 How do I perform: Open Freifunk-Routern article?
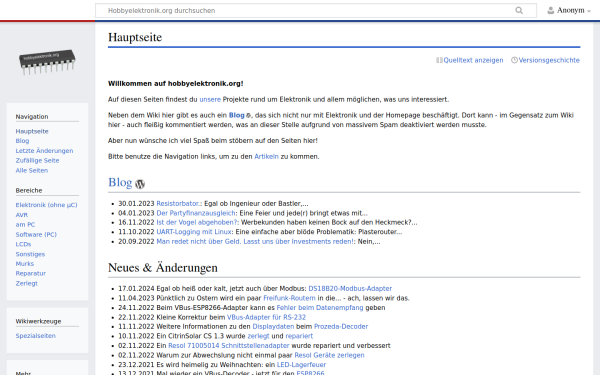[289, 298]
